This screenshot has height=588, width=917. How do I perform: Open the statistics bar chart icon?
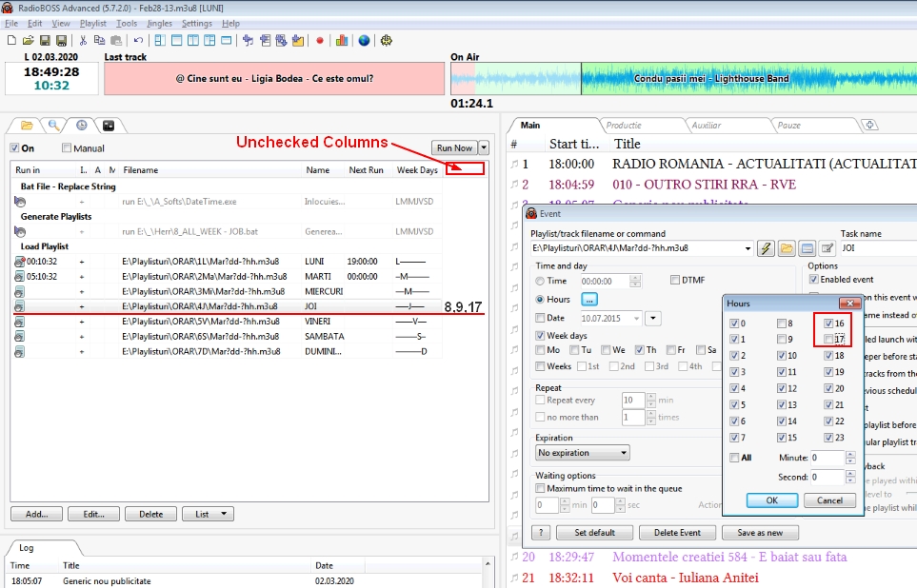coord(342,41)
